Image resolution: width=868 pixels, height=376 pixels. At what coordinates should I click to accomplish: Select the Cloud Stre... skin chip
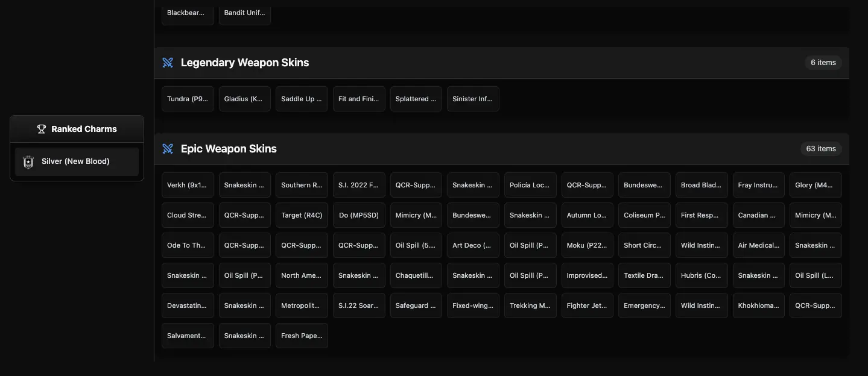point(188,215)
